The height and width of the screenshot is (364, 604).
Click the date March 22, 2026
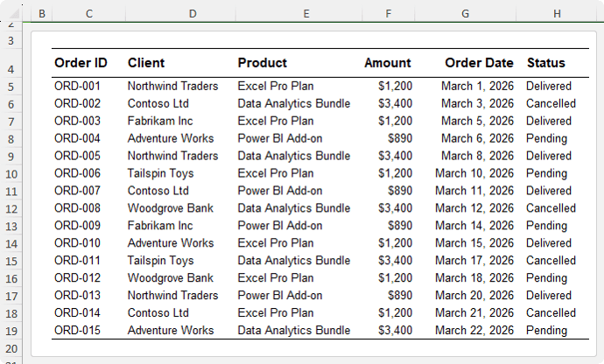click(474, 330)
